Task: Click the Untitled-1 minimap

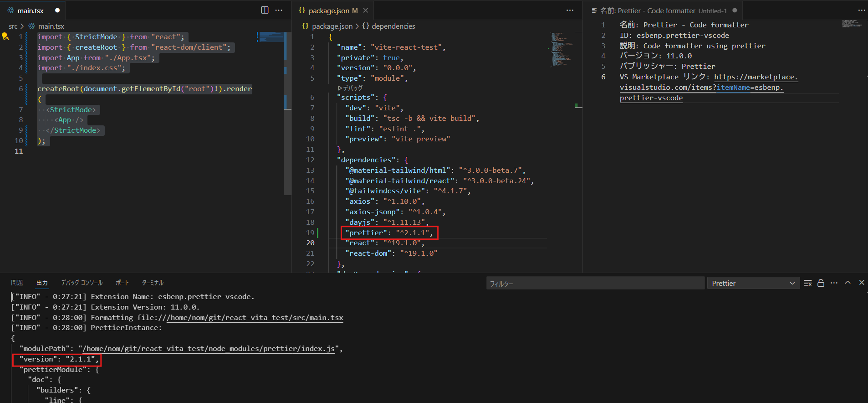Action: pos(852,23)
